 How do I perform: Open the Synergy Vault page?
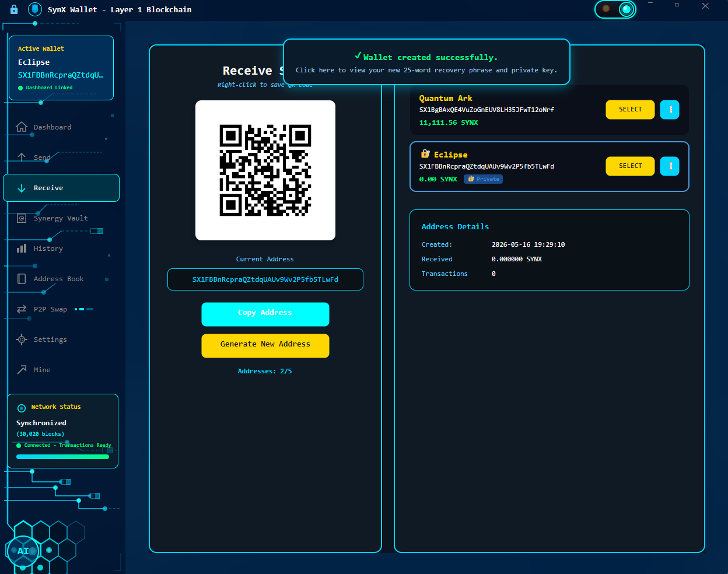[x=61, y=218]
